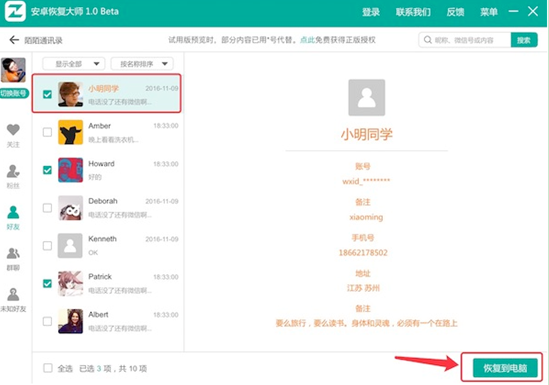Click 恢复到电脑 restore to computer button

pos(505,368)
